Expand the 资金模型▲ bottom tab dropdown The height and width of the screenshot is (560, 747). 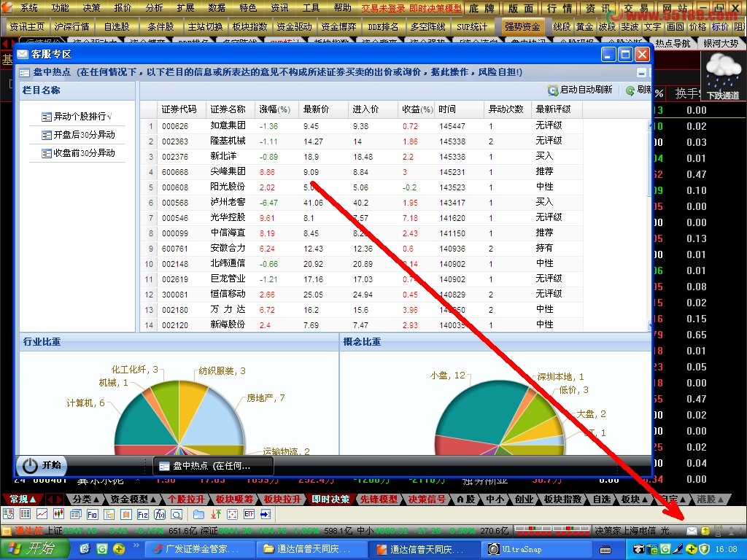(x=133, y=499)
